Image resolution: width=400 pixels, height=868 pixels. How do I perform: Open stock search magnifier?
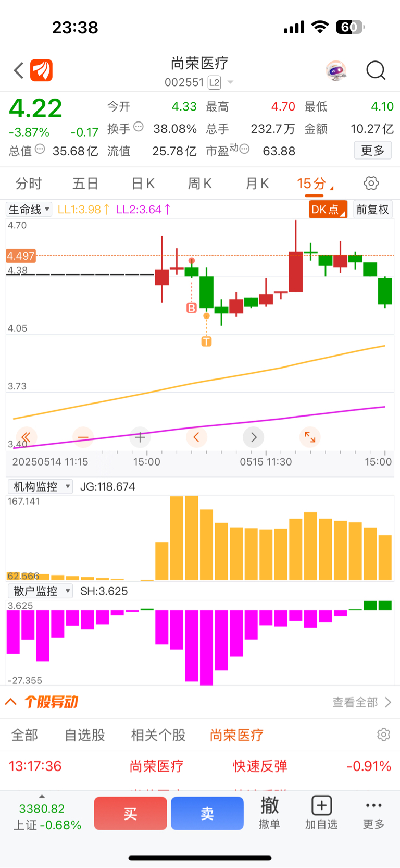click(376, 70)
